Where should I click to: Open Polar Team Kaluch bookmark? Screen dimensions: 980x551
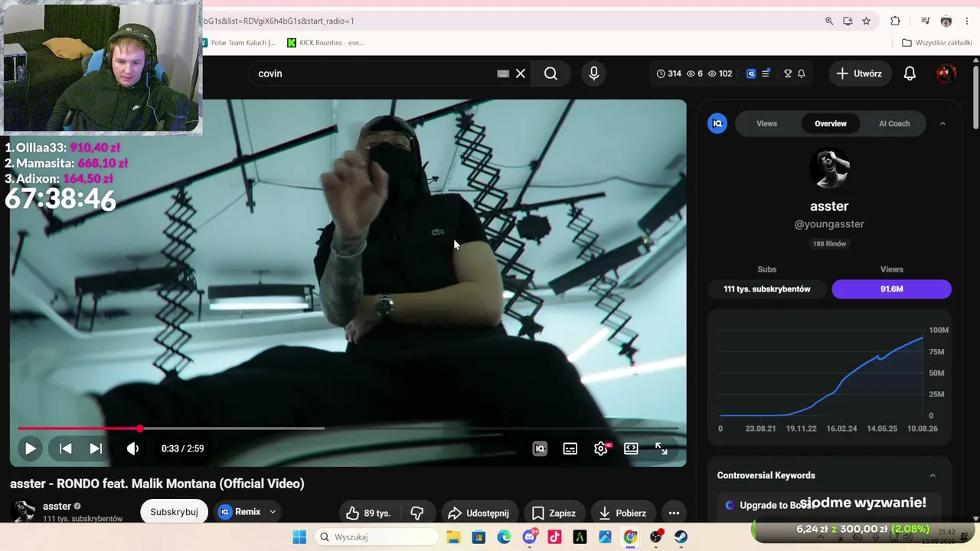pyautogui.click(x=239, y=43)
